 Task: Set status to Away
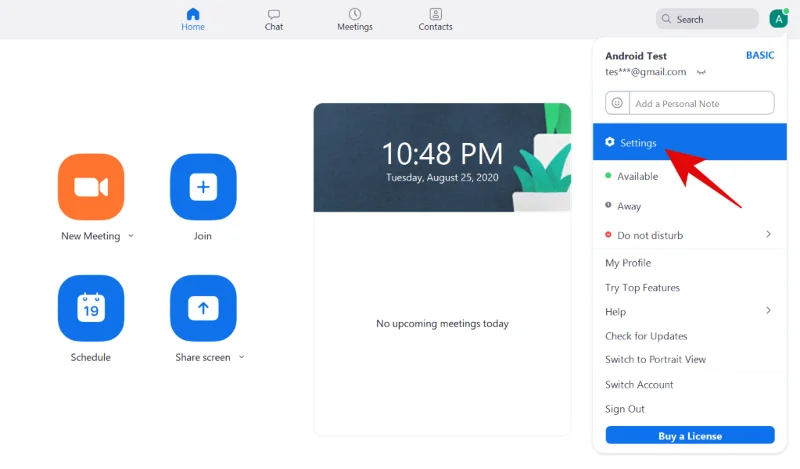tap(629, 206)
